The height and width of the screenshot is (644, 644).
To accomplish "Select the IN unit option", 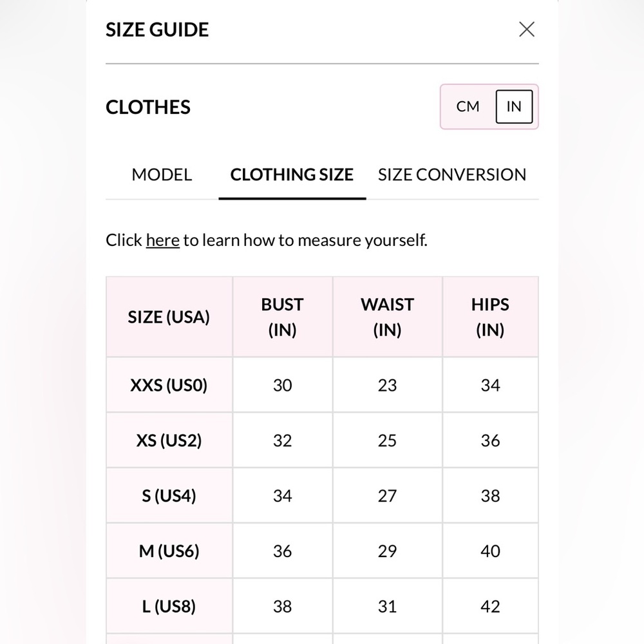I will pyautogui.click(x=514, y=106).
